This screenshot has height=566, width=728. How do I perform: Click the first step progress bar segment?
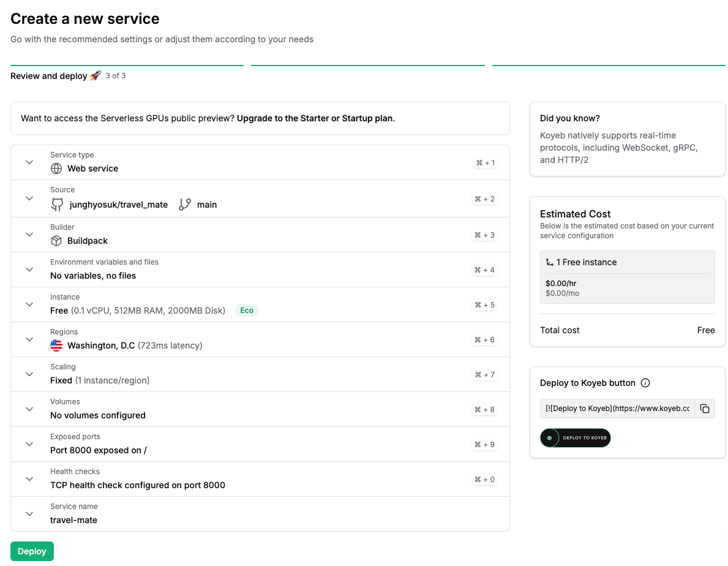127,66
